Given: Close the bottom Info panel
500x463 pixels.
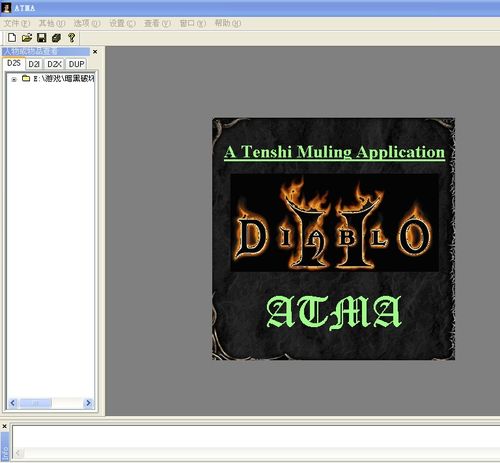Looking at the screenshot, I should pyautogui.click(x=4, y=426).
